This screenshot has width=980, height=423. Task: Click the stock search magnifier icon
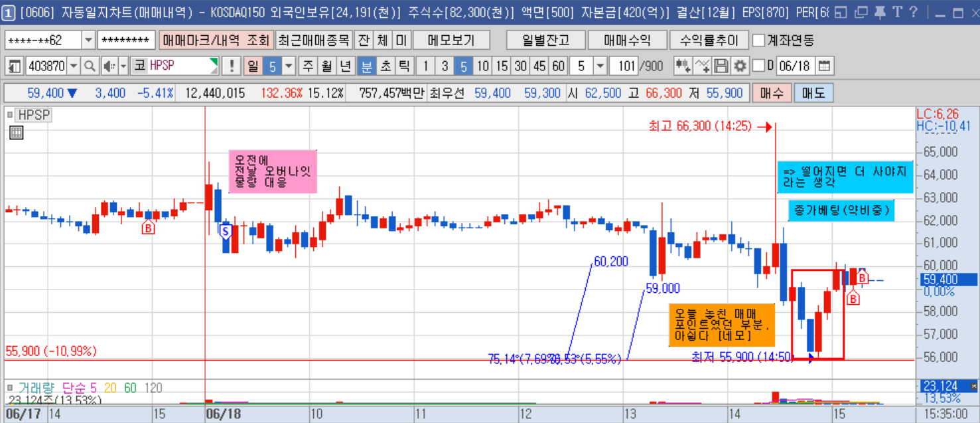(90, 66)
